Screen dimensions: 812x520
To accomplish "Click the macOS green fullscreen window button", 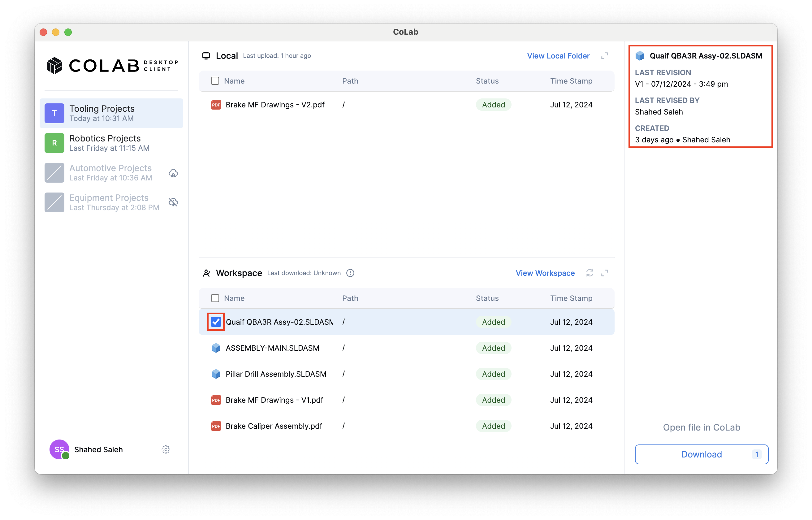I will [68, 32].
